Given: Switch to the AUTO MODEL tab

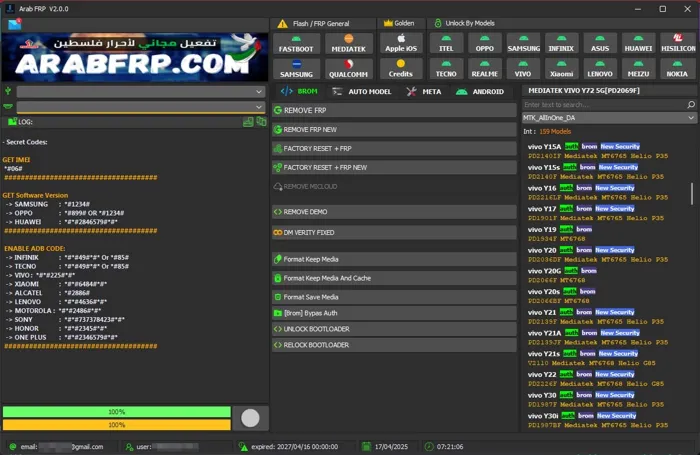Looking at the screenshot, I should (362, 91).
